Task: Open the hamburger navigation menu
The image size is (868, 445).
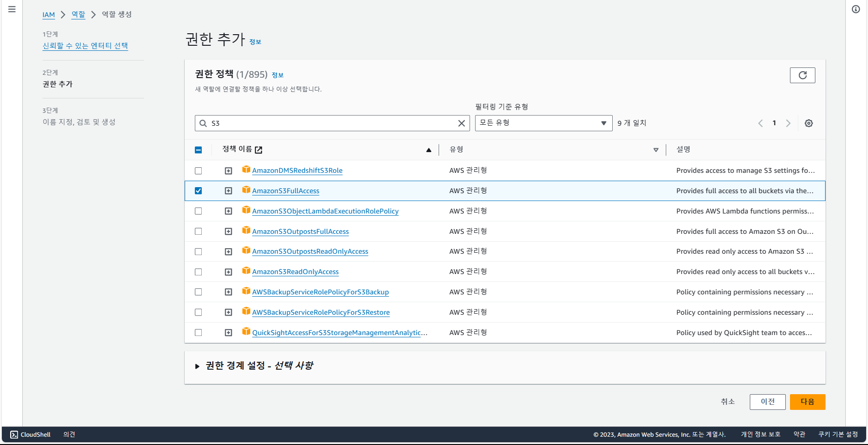Action: (x=12, y=9)
